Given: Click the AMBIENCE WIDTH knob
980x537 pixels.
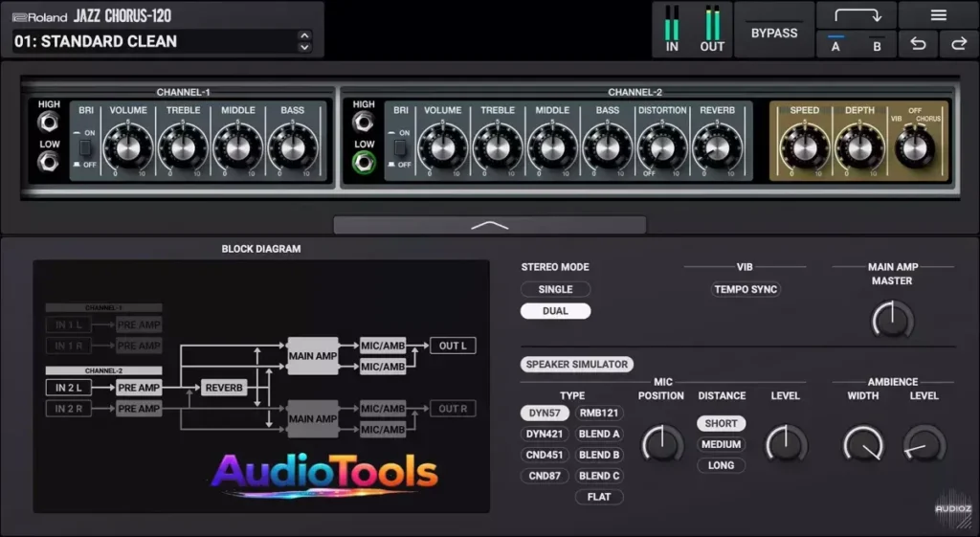Looking at the screenshot, I should coord(863,444).
